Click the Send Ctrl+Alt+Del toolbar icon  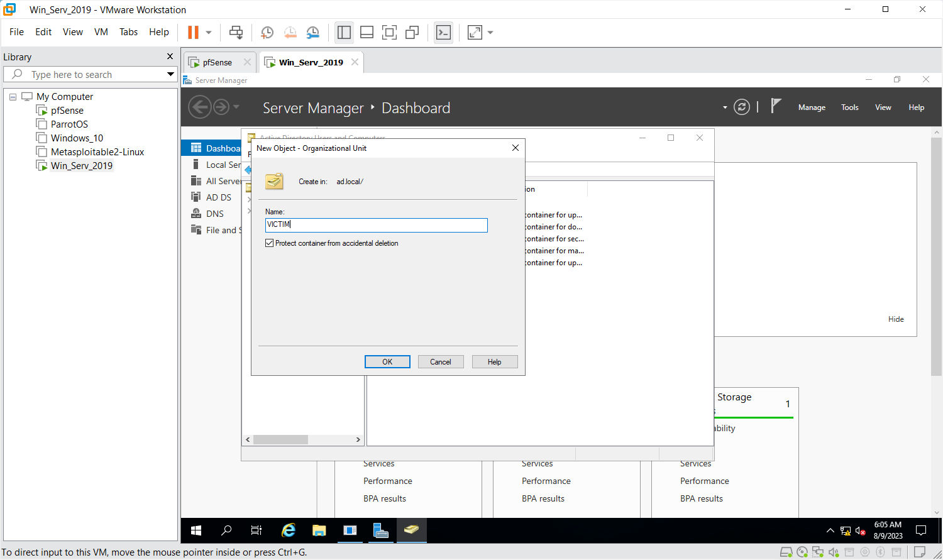click(x=236, y=33)
